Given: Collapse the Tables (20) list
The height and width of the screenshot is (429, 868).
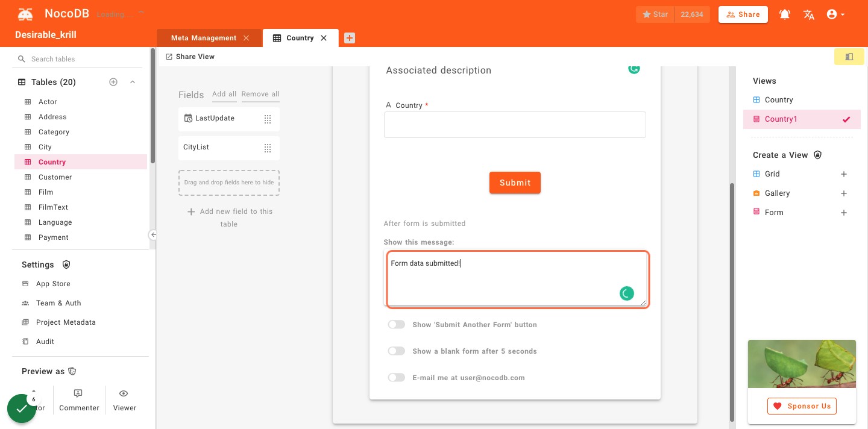Looking at the screenshot, I should pyautogui.click(x=133, y=82).
